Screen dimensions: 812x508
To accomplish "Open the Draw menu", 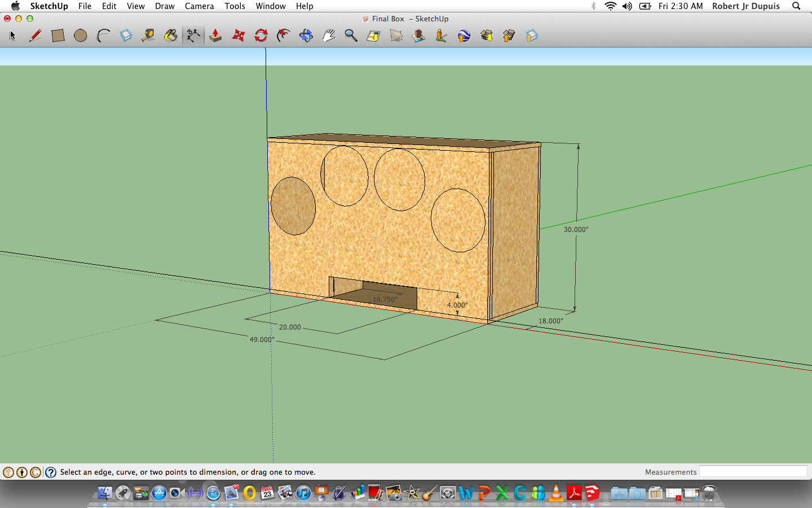I will point(165,6).
